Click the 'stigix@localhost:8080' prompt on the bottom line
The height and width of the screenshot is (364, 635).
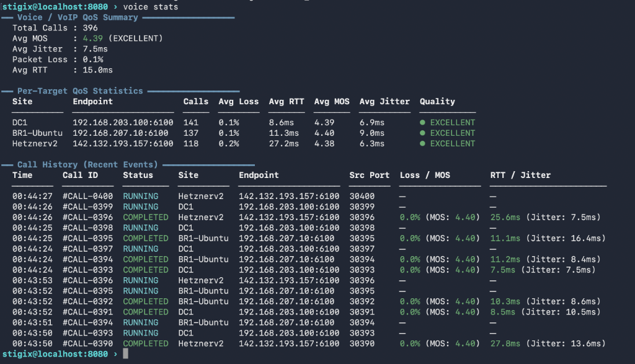[55, 354]
